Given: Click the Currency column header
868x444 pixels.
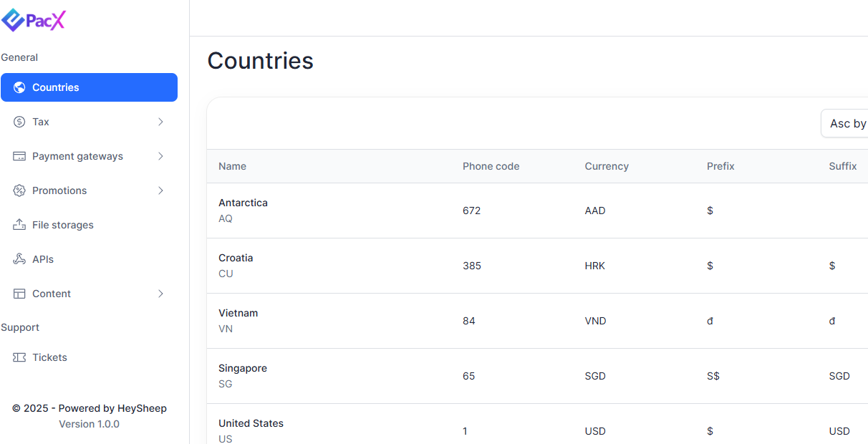Looking at the screenshot, I should (x=607, y=166).
